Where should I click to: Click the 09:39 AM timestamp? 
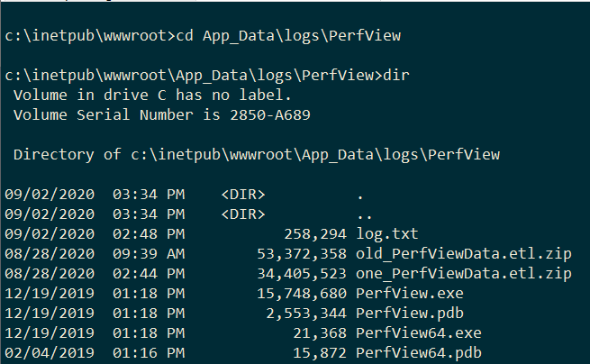[150, 253]
